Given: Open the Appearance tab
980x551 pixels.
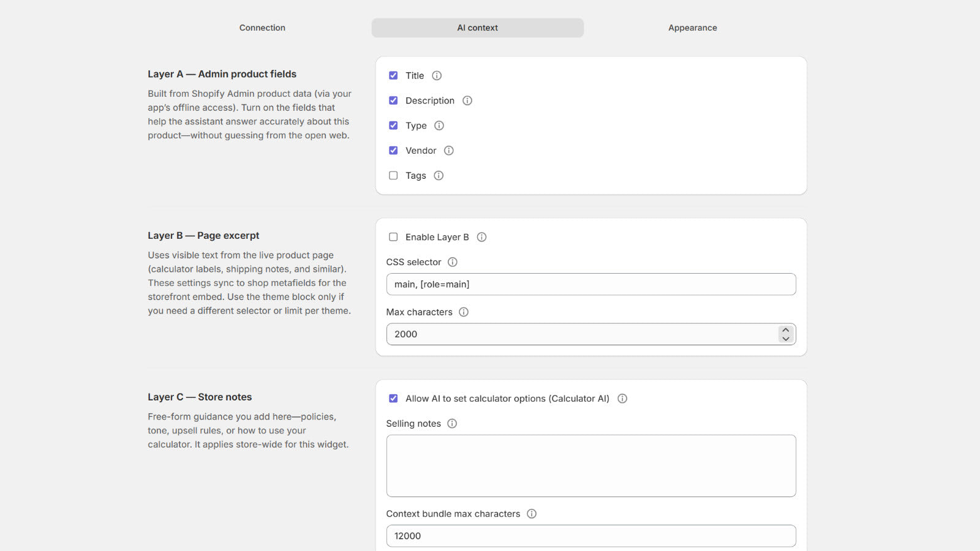Looking at the screenshot, I should [x=692, y=28].
